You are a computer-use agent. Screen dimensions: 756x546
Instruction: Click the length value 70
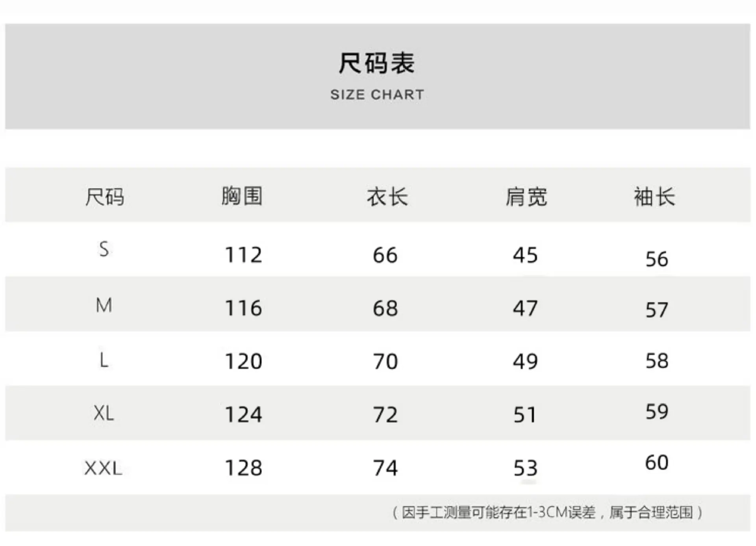coord(385,361)
